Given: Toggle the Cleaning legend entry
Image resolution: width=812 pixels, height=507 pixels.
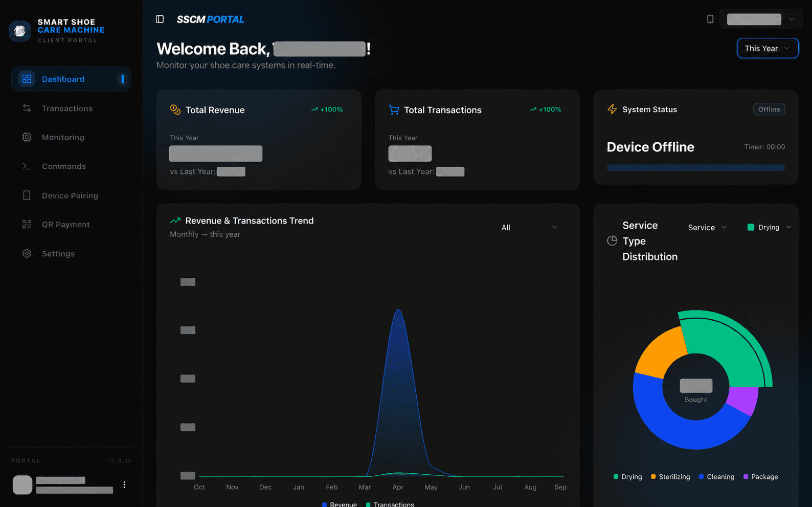Looking at the screenshot, I should pos(716,476).
